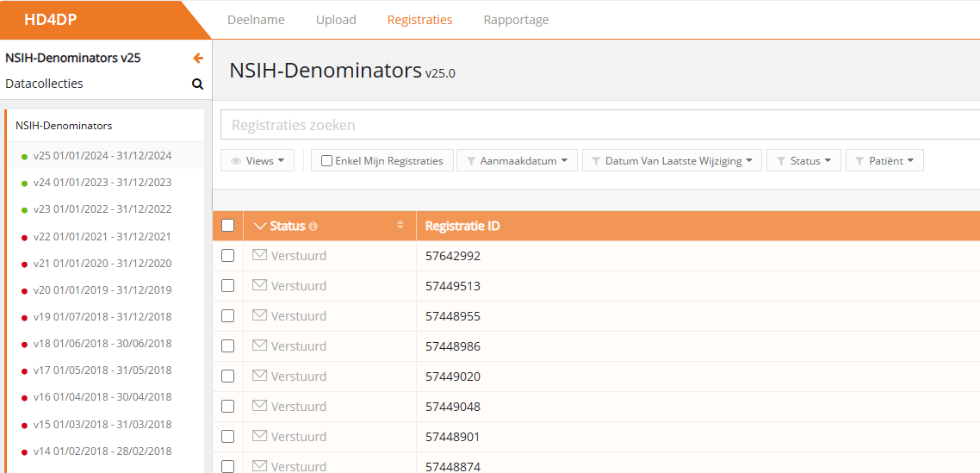Click the green dot beside v25 2024
The image size is (980, 473).
24,157
